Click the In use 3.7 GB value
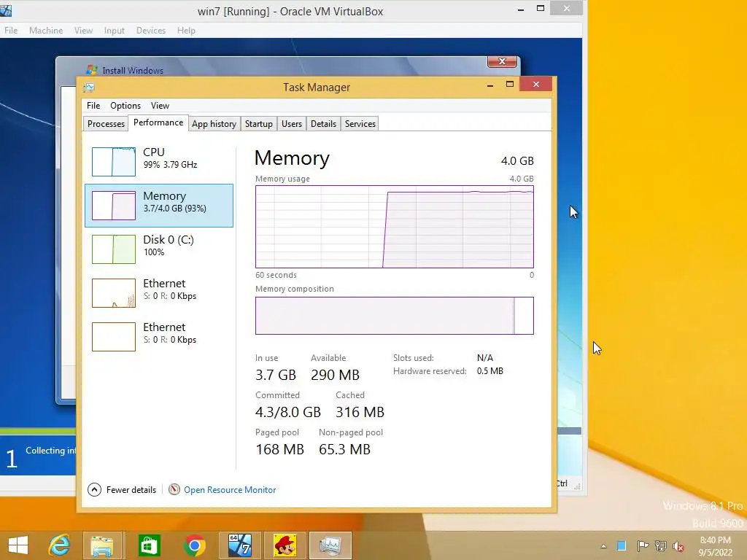 point(275,376)
